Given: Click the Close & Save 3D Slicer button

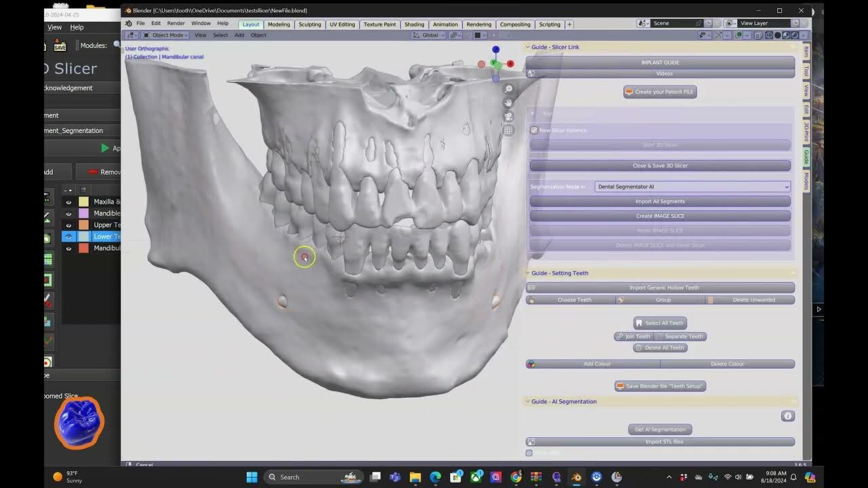Looking at the screenshot, I should pyautogui.click(x=660, y=165).
